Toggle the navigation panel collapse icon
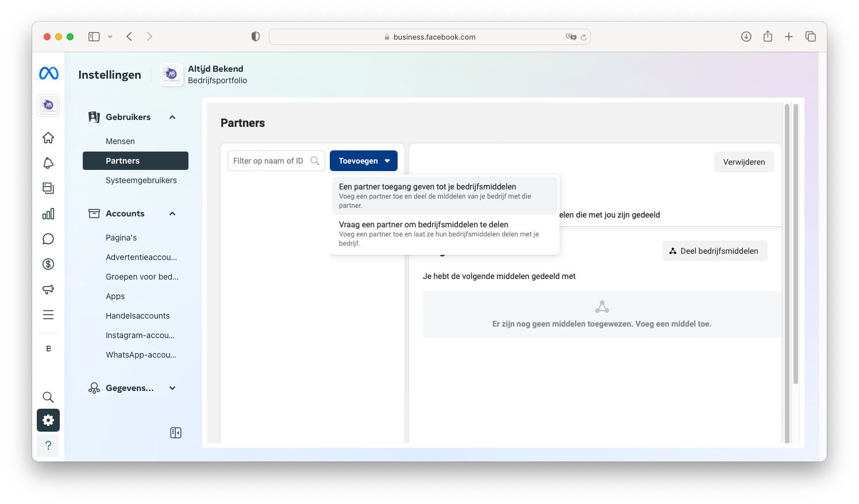859x504 pixels. click(176, 433)
